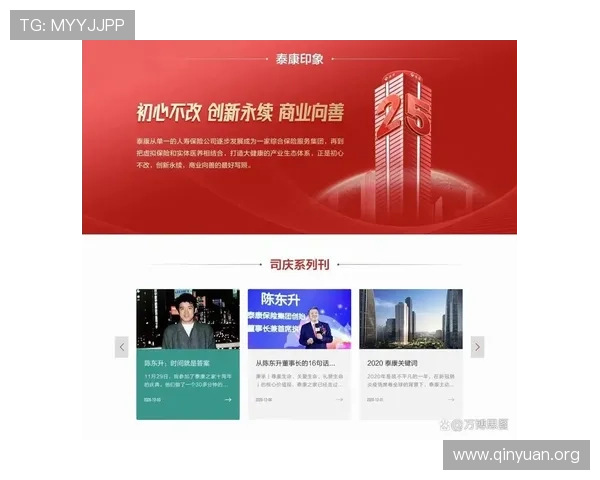Click the next carousel arrow button
The height and width of the screenshot is (480, 600).
click(477, 347)
